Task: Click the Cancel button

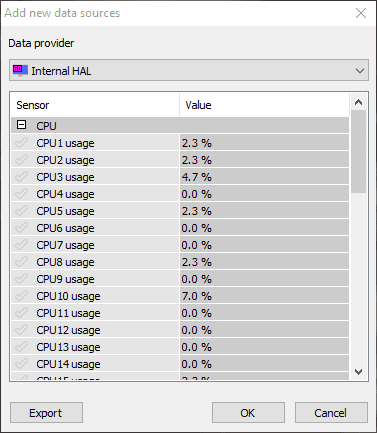Action: coord(331,413)
